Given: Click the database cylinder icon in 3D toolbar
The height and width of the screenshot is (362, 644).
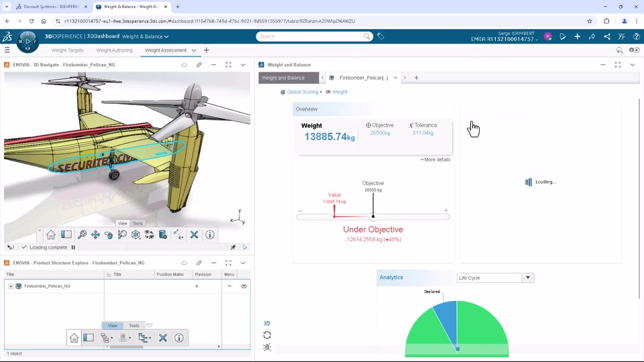Looking at the screenshot, I should click(x=163, y=235).
